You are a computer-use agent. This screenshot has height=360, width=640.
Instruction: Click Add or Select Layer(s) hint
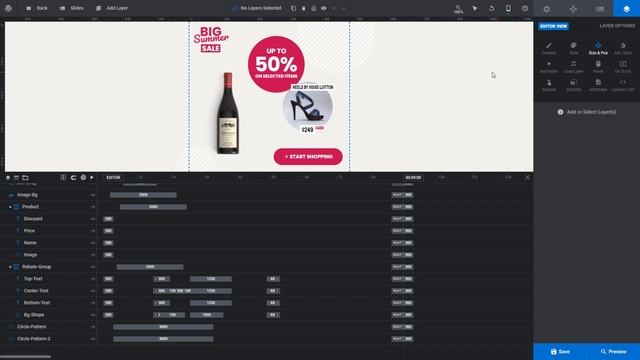(587, 112)
